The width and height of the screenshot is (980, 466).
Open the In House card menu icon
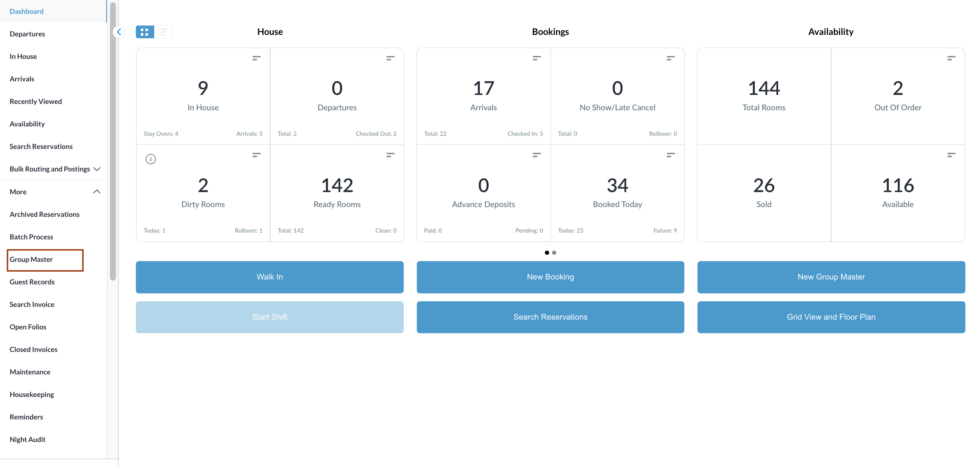pyautogui.click(x=256, y=58)
